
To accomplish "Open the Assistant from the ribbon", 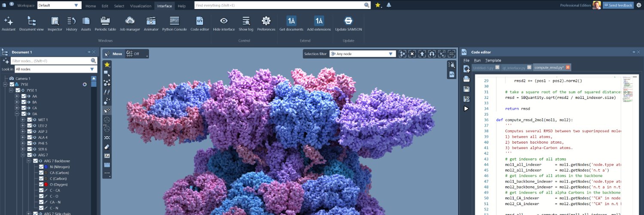I will 9,24.
